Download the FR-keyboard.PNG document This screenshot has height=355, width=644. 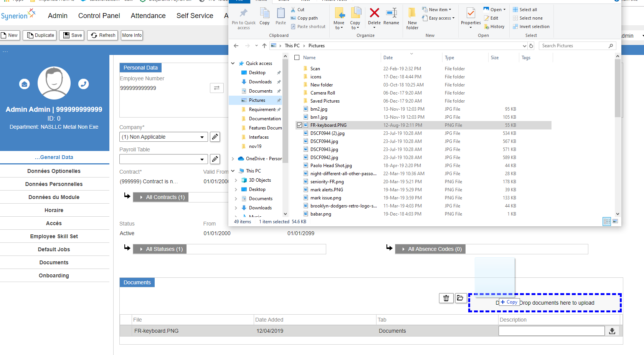tap(612, 331)
